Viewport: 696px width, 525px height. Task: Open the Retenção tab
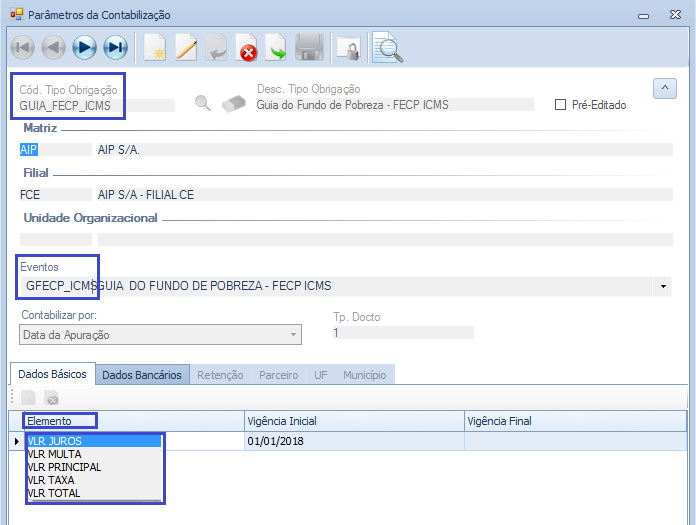[x=220, y=375]
